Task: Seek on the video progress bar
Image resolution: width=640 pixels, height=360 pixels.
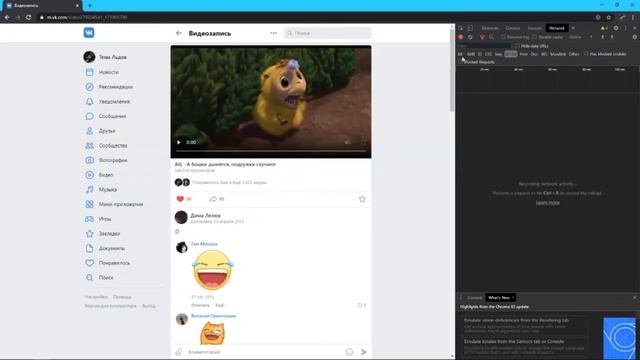Action: (x=271, y=151)
